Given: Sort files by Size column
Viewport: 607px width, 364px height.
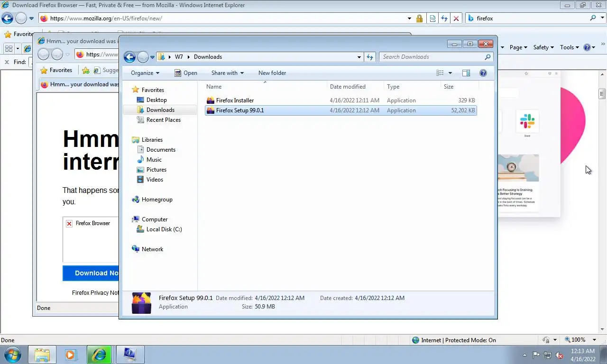Looking at the screenshot, I should point(460,87).
